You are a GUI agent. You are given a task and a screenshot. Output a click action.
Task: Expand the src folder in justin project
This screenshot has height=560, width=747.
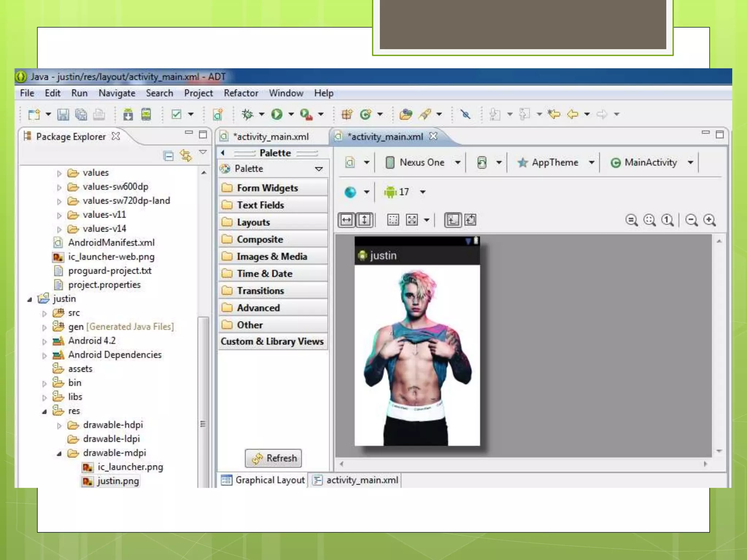pyautogui.click(x=44, y=314)
